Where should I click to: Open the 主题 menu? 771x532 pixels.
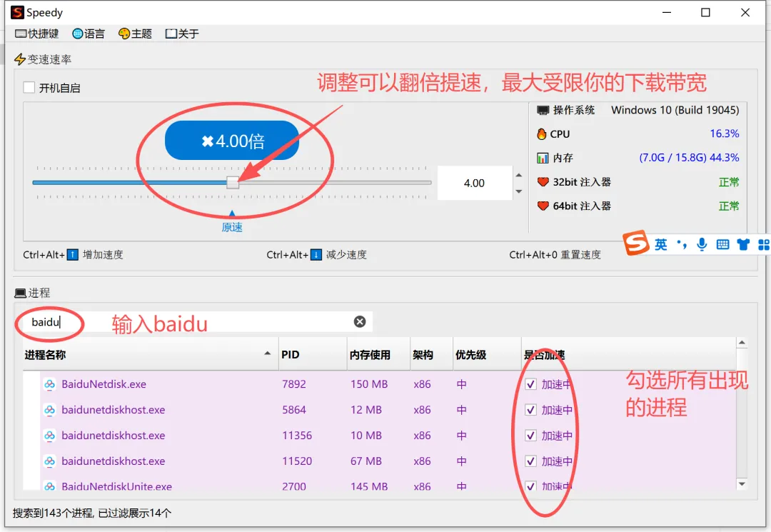[x=135, y=34]
